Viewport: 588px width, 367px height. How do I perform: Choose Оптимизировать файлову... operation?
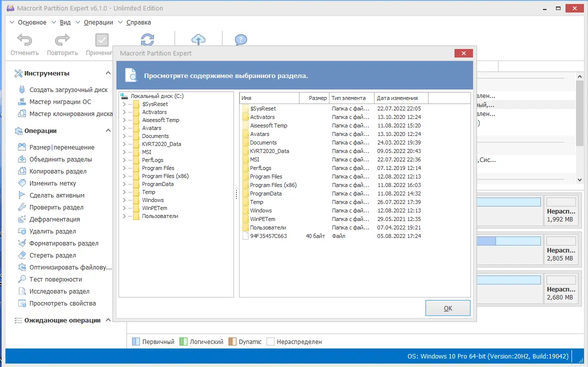pos(65,267)
